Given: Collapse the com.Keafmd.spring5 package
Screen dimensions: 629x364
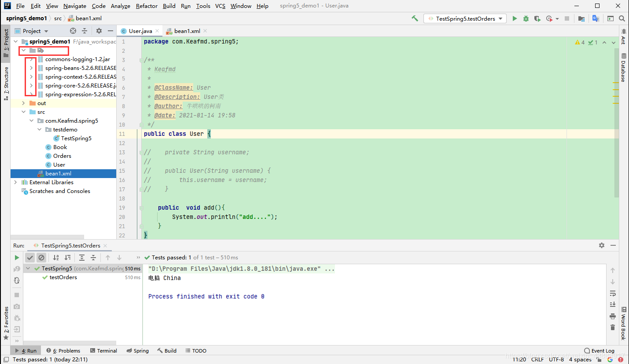Looking at the screenshot, I should [x=31, y=121].
